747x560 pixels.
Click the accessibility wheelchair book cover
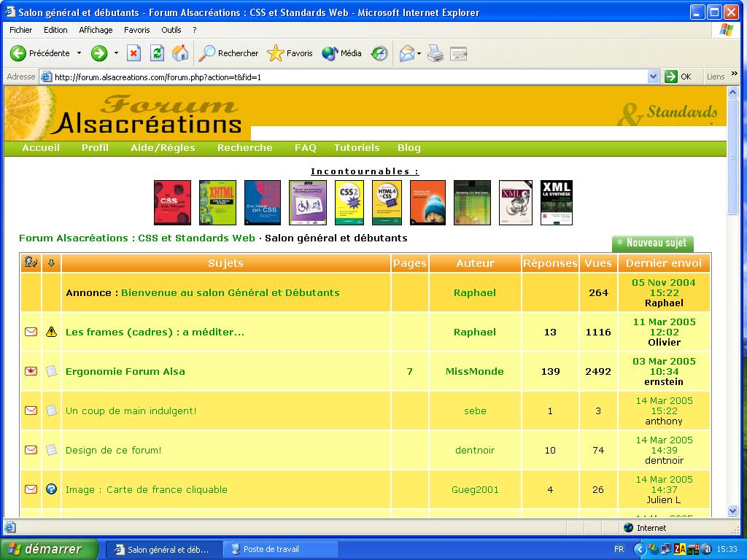pyautogui.click(x=308, y=203)
